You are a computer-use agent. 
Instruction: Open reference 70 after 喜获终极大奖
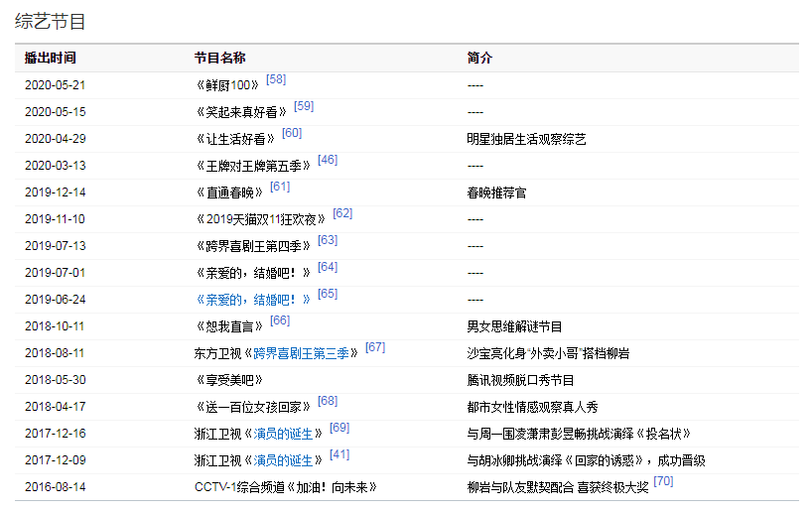pos(663,481)
